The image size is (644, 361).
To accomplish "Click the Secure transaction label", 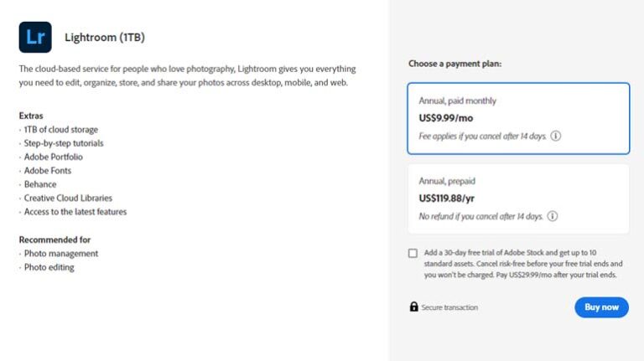I will coord(449,307).
